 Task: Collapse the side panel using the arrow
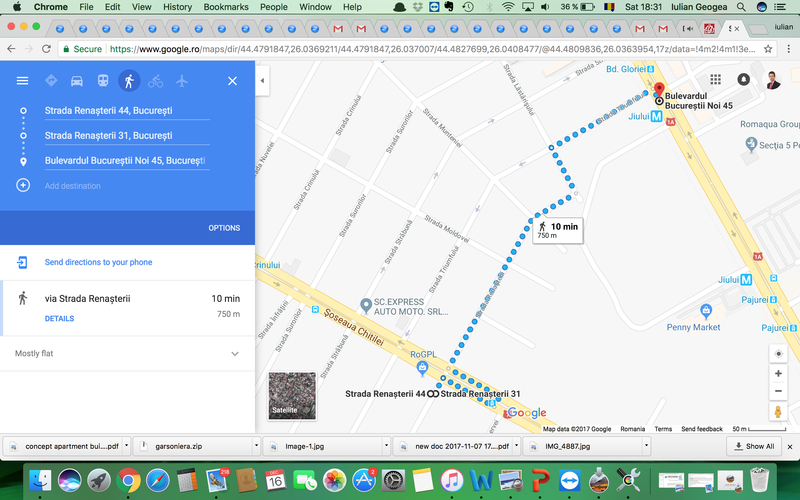262,80
